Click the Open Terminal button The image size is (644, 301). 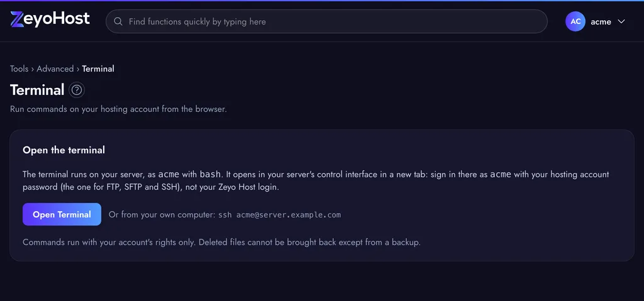pos(62,214)
